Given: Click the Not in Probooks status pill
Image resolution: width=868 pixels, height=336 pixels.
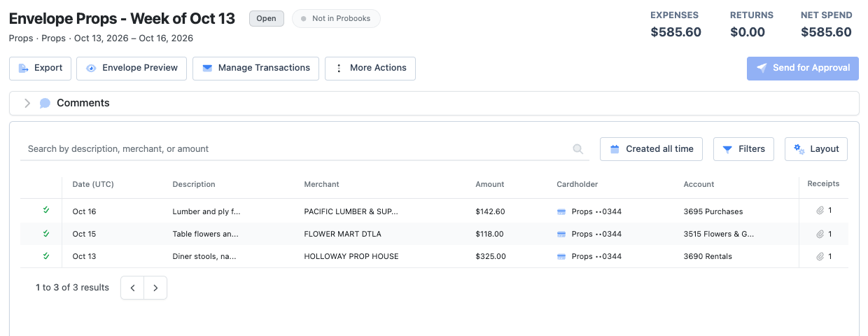Looking at the screenshot, I should [336, 19].
